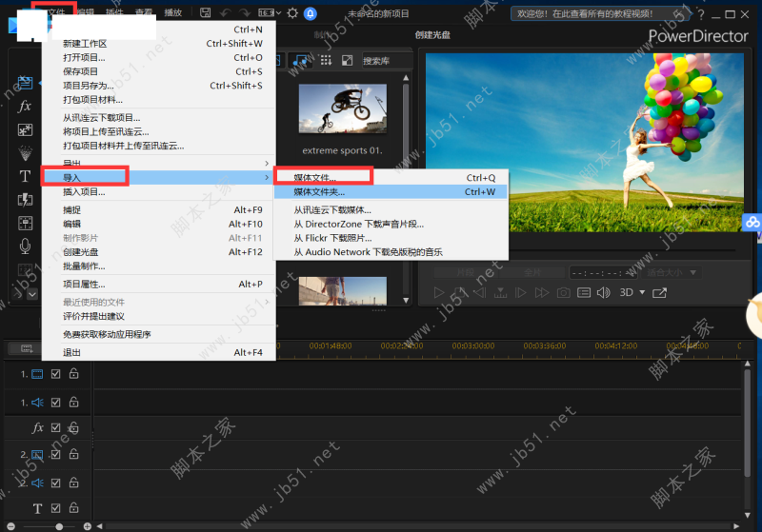This screenshot has height=532, width=762.
Task: Open the audio mixing room icon
Action: (x=25, y=223)
